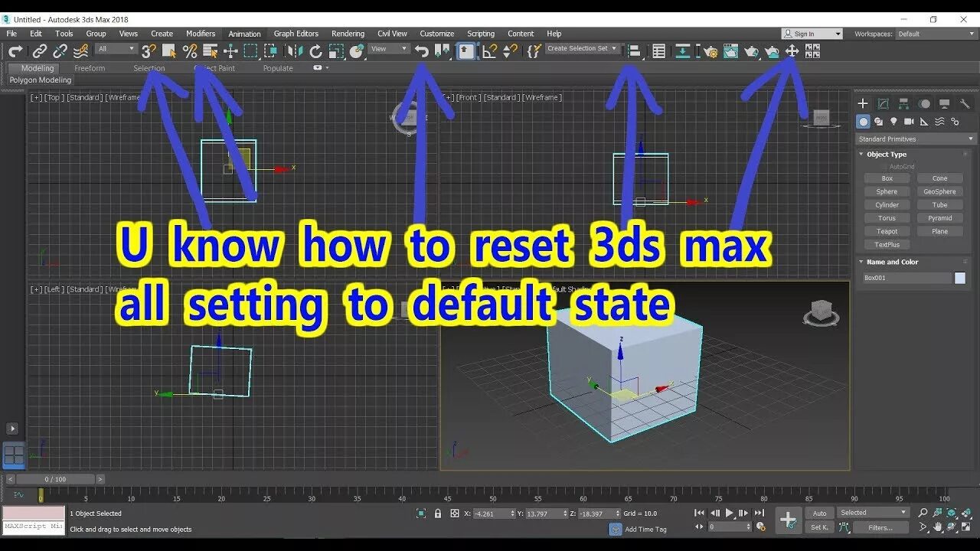Click the X coordinate field
This screenshot has width=980, height=551.
pos(495,514)
